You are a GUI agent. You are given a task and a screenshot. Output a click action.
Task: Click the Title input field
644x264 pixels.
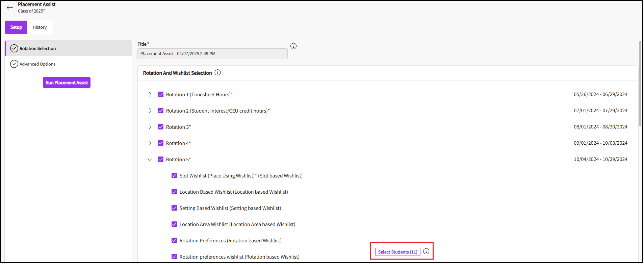click(x=212, y=54)
